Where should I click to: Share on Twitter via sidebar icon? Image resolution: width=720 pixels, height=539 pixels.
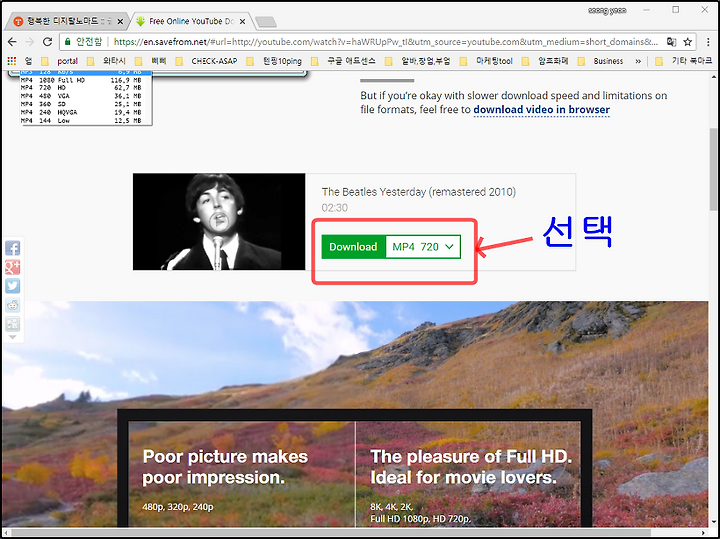click(12, 286)
